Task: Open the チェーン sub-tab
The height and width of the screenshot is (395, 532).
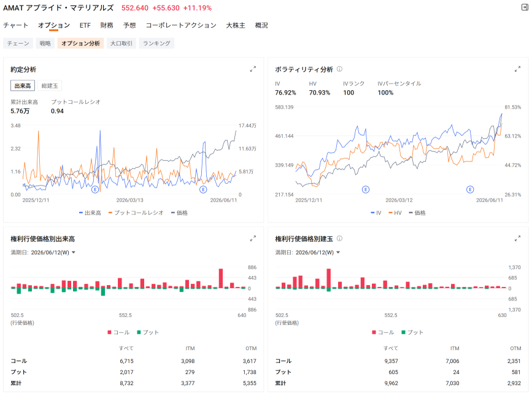Action: (18, 43)
